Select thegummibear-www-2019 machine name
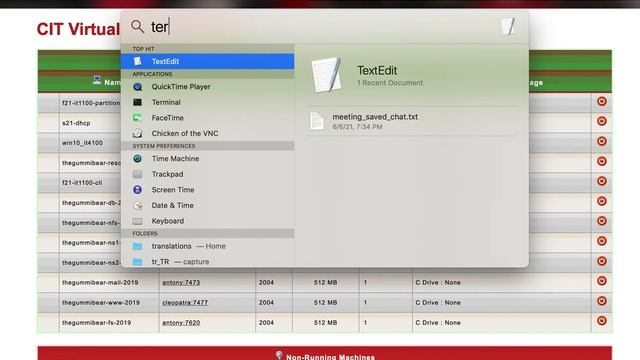Screen dimensions: 640x360 point(101,302)
